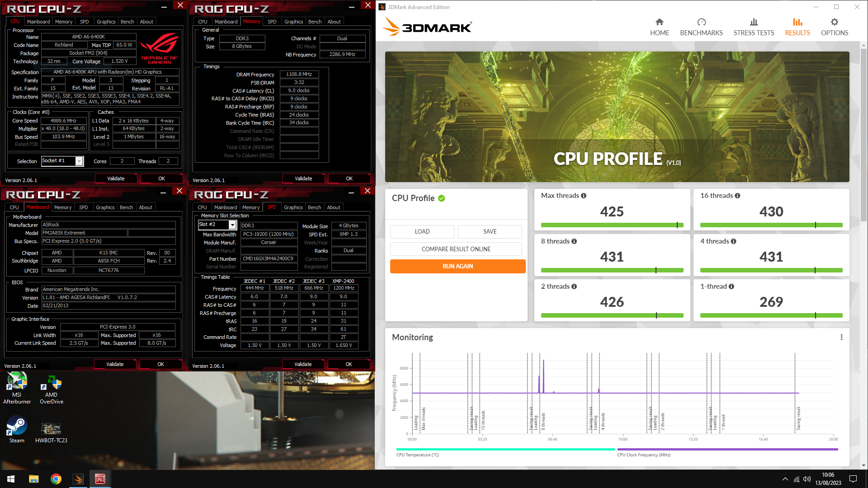Switch to the CPU tab in the Memory window
868x488 pixels.
click(x=203, y=22)
